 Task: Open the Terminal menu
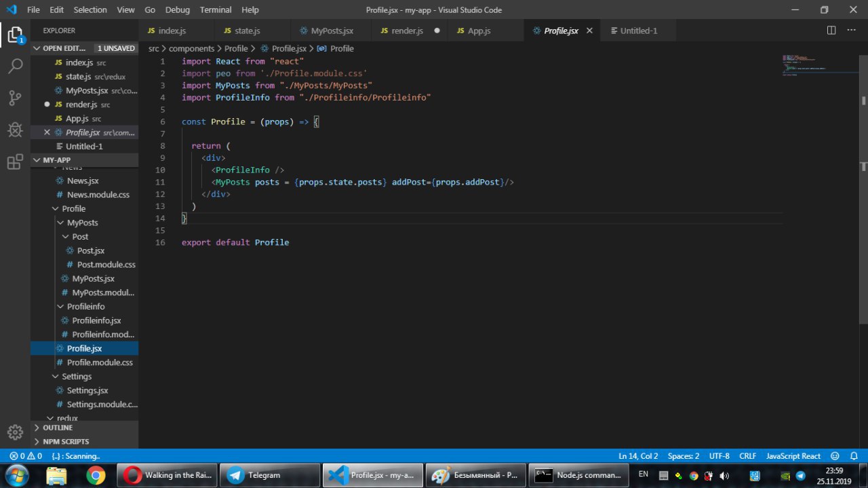[215, 10]
